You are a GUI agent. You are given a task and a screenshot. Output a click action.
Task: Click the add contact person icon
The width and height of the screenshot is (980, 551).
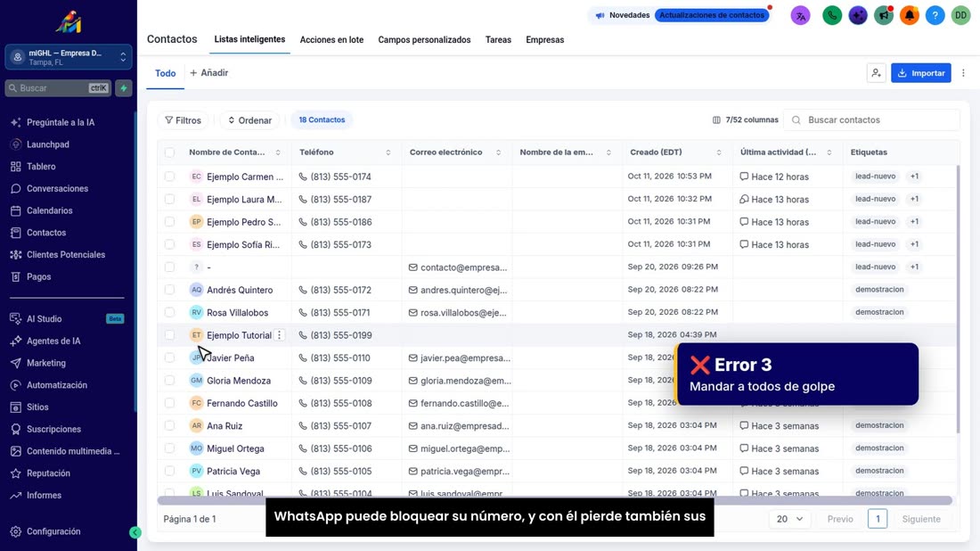[877, 73]
